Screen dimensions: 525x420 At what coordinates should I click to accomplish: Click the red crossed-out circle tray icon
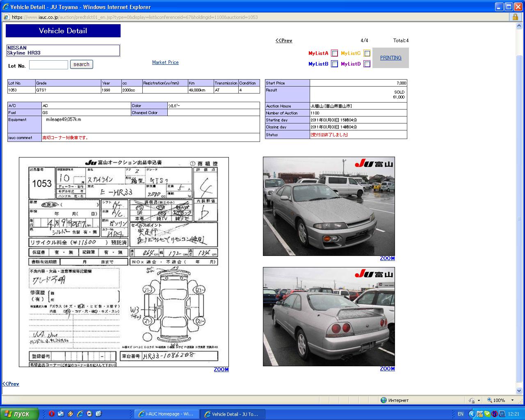[494, 414]
